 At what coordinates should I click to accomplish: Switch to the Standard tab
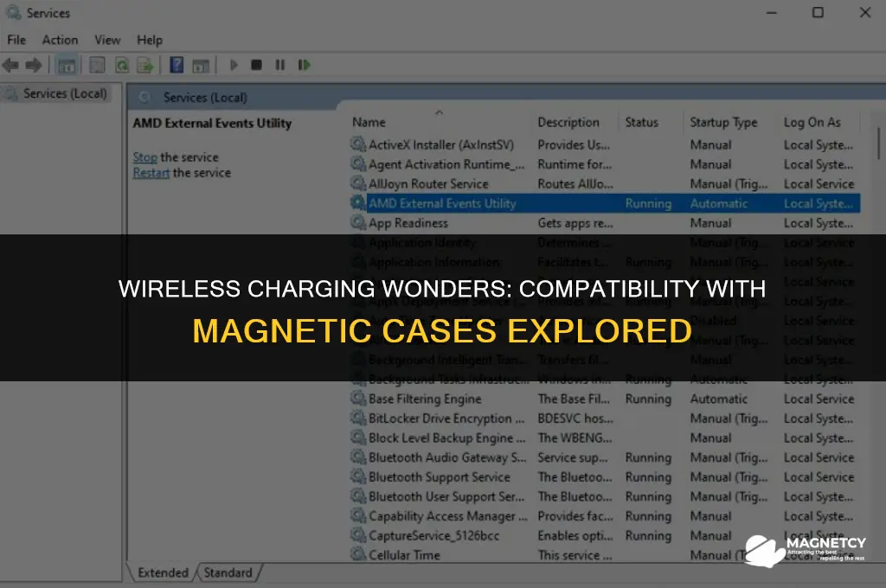coord(228,572)
